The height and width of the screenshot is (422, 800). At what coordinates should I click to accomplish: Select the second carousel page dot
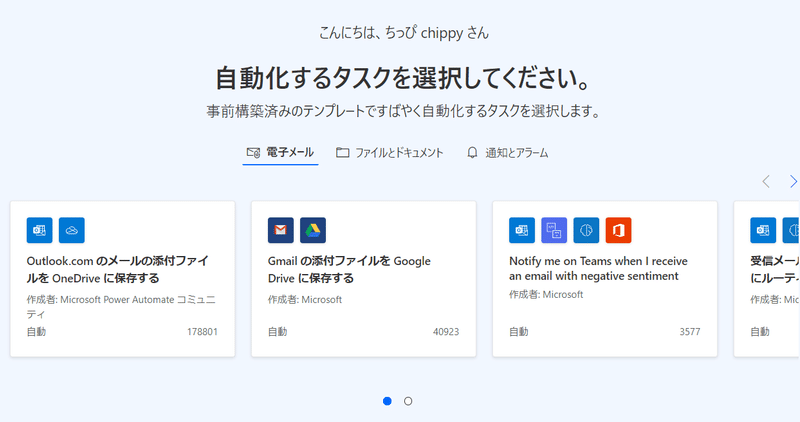pyautogui.click(x=408, y=401)
